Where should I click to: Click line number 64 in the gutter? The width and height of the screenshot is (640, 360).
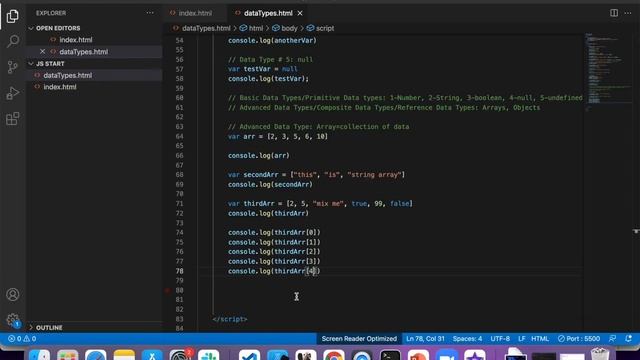pyautogui.click(x=179, y=136)
